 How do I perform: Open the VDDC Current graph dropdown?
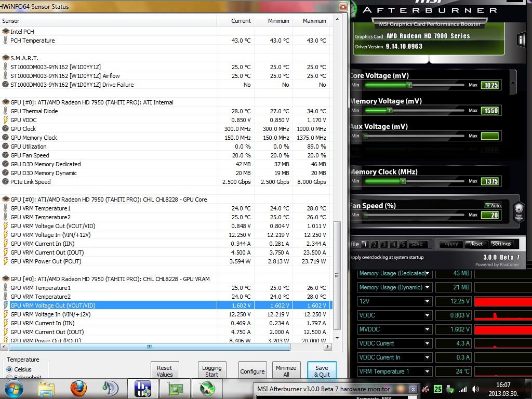click(x=427, y=343)
